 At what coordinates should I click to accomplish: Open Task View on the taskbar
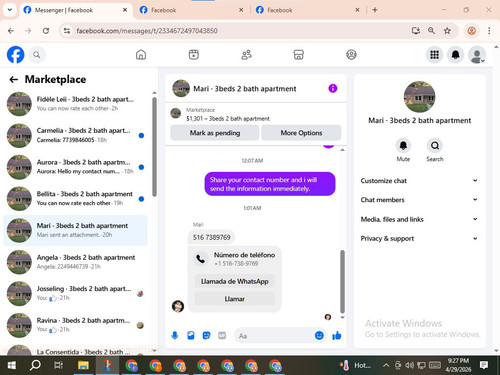59,366
